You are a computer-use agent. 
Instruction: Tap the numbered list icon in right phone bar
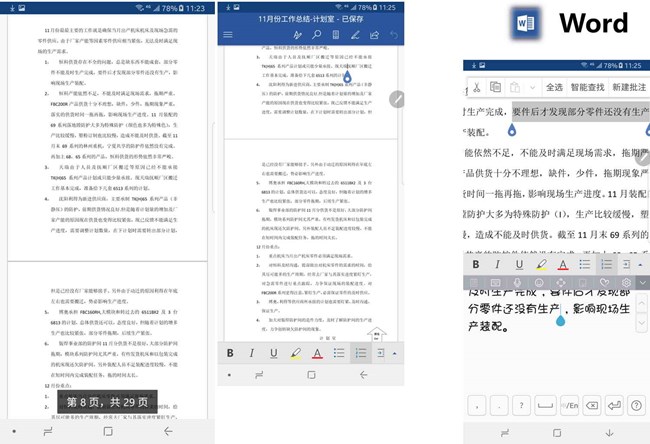606,264
